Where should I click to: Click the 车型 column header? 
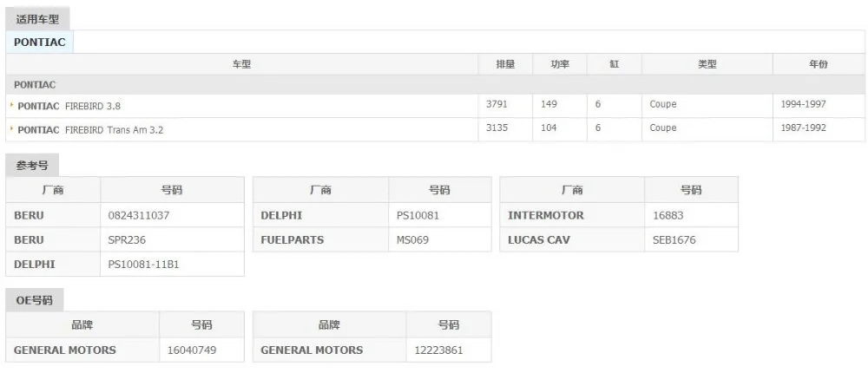coord(242,64)
